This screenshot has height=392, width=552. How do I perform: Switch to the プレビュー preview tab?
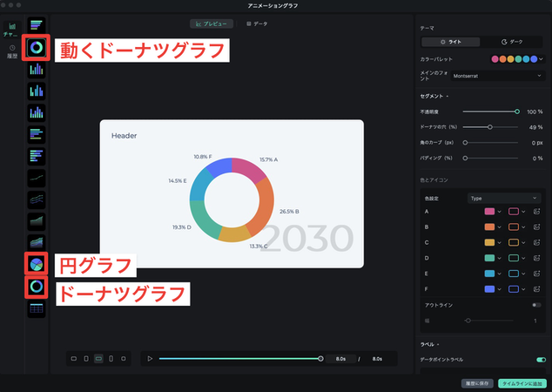[212, 24]
